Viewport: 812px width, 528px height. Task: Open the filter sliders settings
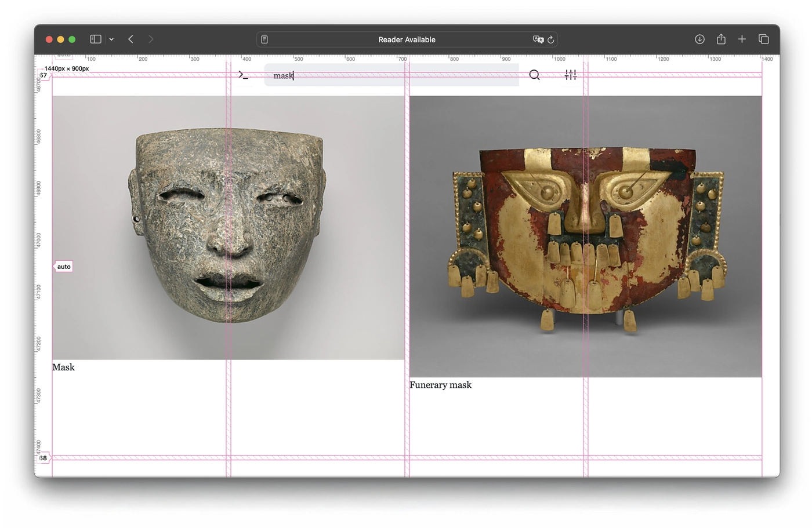[571, 75]
